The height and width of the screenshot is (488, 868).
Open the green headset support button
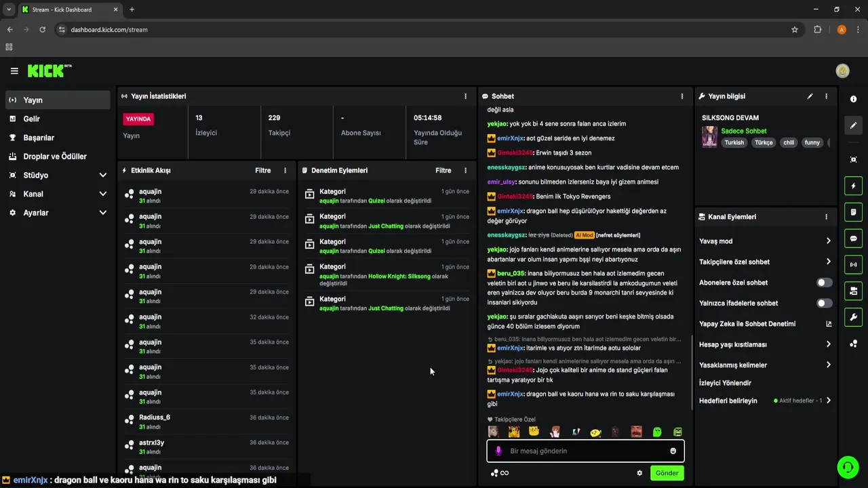pos(847,467)
